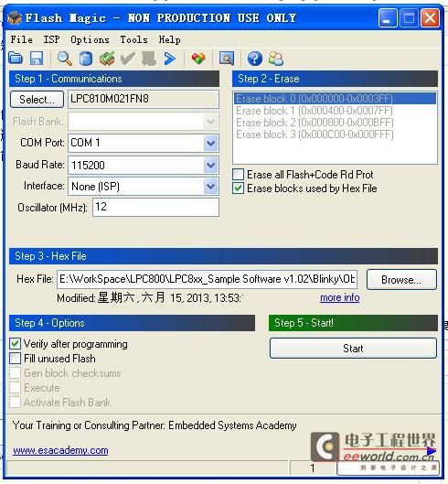Click the Embedded Systems Academy partner text
Viewport: 448px width, 484px height.
[x=155, y=425]
